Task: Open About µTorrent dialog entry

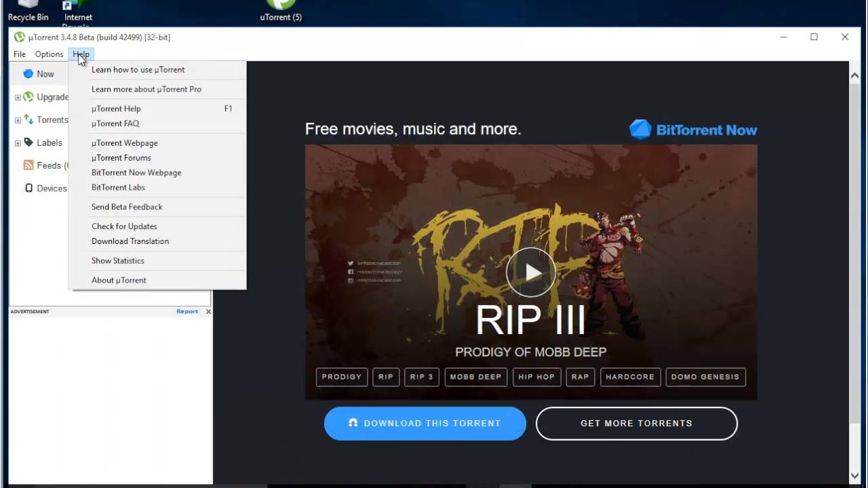Action: coord(157,280)
